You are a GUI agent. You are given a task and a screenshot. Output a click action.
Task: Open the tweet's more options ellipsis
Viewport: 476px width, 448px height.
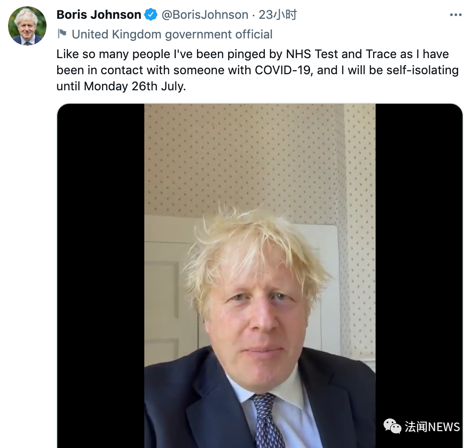tap(455, 15)
